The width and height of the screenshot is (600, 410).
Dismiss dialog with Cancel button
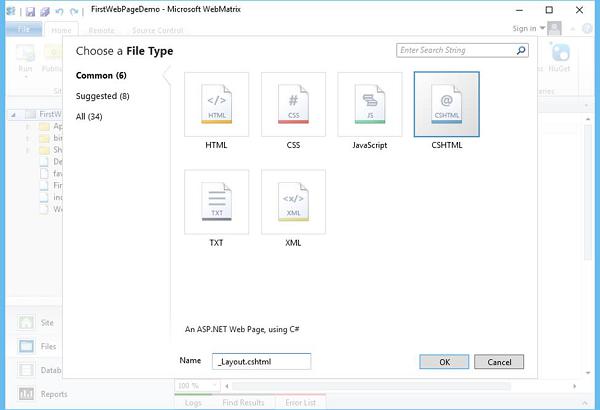pyautogui.click(x=499, y=362)
